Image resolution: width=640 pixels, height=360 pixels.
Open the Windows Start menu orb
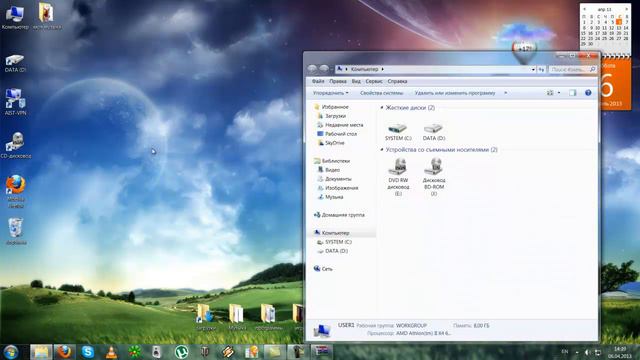pos(11,352)
